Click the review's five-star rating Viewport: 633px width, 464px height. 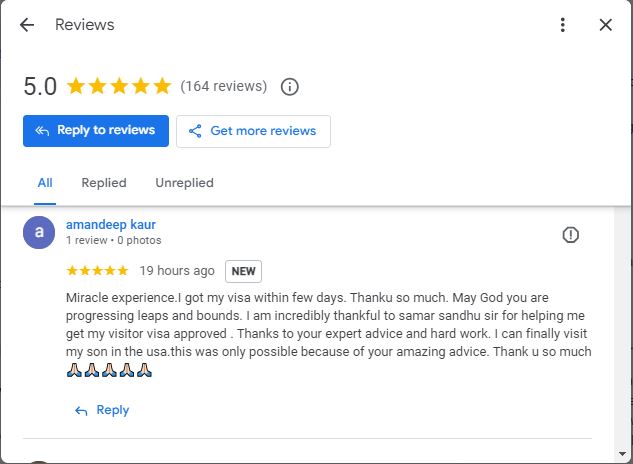97,270
